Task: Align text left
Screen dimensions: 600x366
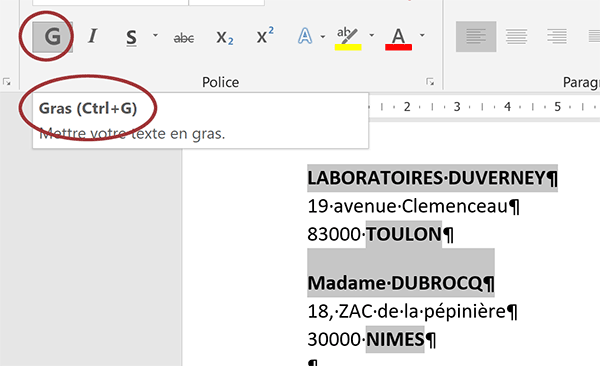Action: click(476, 37)
